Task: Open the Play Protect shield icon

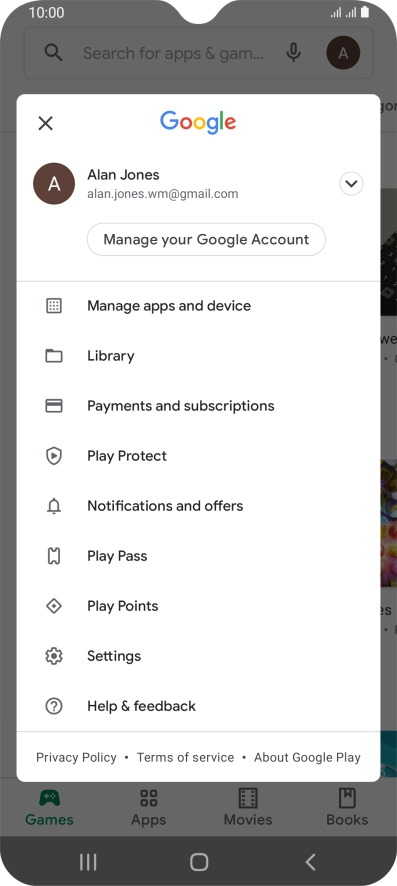Action: (54, 456)
